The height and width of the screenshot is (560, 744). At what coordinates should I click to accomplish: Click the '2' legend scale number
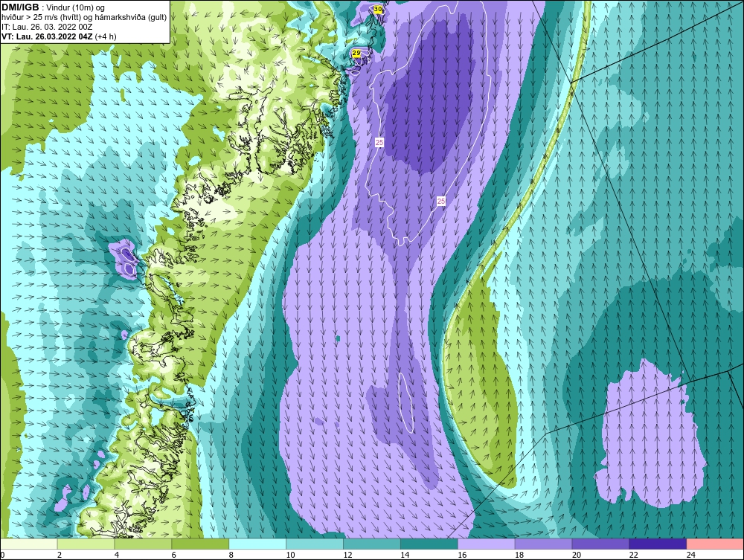pyautogui.click(x=60, y=555)
